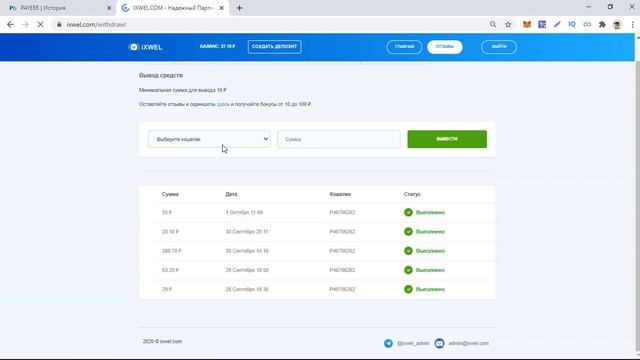Open Chrome three-dot menu

[632, 24]
